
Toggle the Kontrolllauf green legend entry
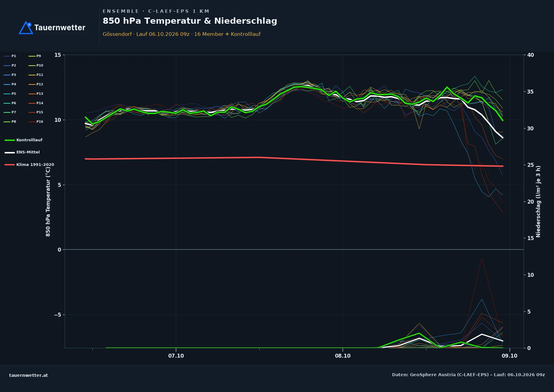[23, 140]
